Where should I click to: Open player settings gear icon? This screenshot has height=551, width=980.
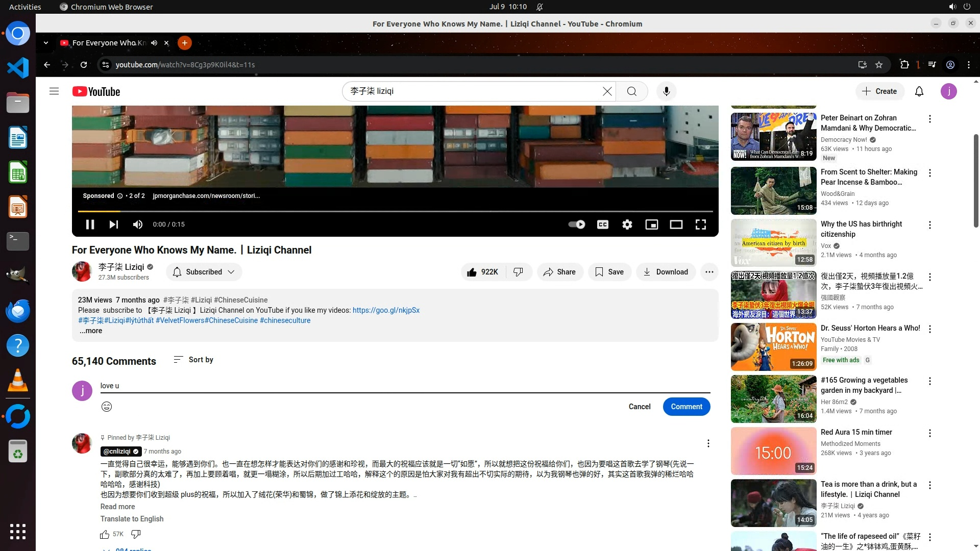tap(627, 224)
